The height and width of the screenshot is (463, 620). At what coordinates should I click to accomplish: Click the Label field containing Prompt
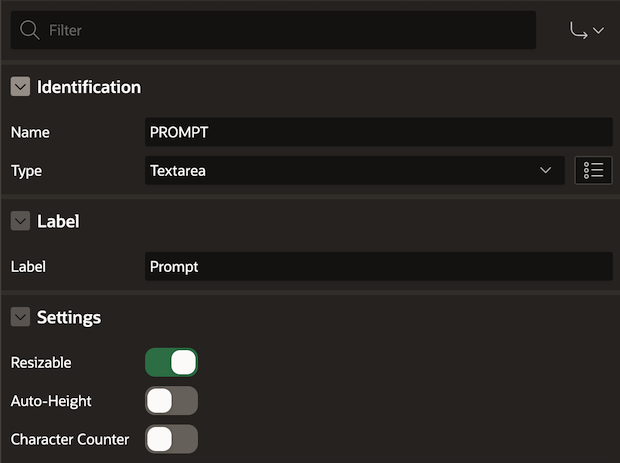378,267
